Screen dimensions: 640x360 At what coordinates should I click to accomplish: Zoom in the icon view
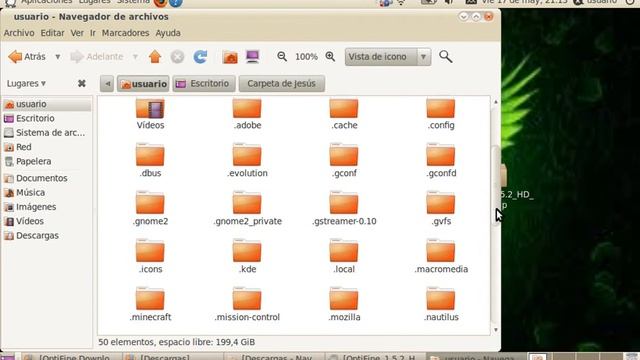[x=330, y=57]
